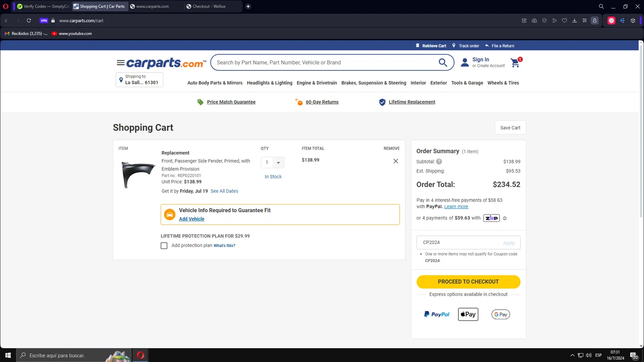Click the Zip logo
Screen dimensions: 644x362
491,218
